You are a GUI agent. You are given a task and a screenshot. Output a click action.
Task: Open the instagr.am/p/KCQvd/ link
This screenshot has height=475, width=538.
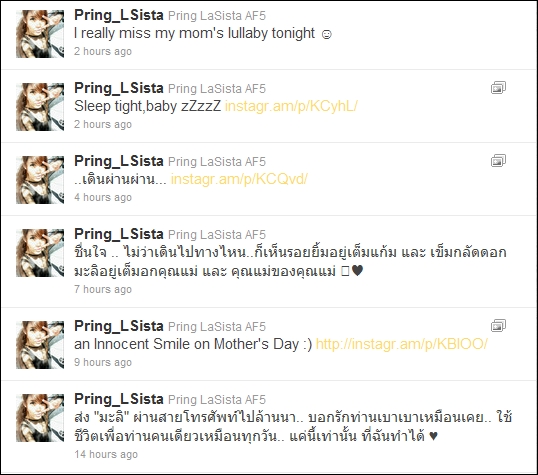click(239, 179)
